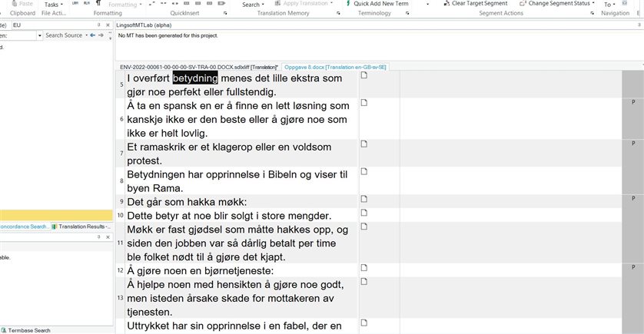Open dropdown arrow right of Quick Add New Term
Image resolution: width=644 pixels, height=334 pixels.
[427, 4]
